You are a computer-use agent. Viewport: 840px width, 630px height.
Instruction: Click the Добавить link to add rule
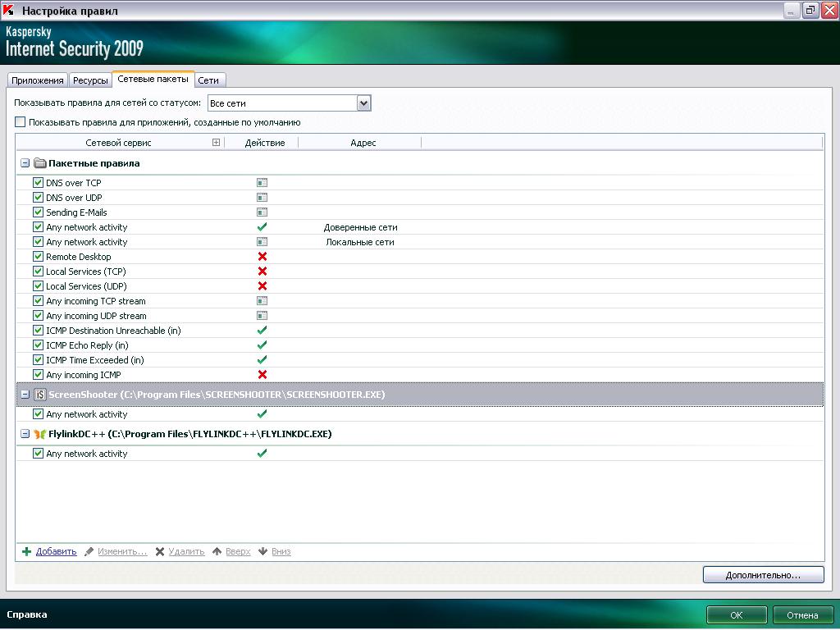pyautogui.click(x=56, y=551)
